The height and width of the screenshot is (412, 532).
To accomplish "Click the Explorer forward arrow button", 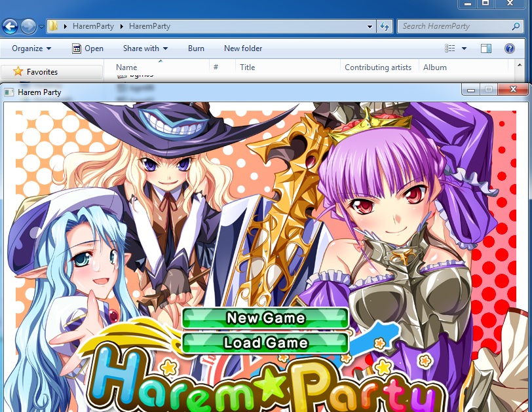I will pyautogui.click(x=28, y=26).
